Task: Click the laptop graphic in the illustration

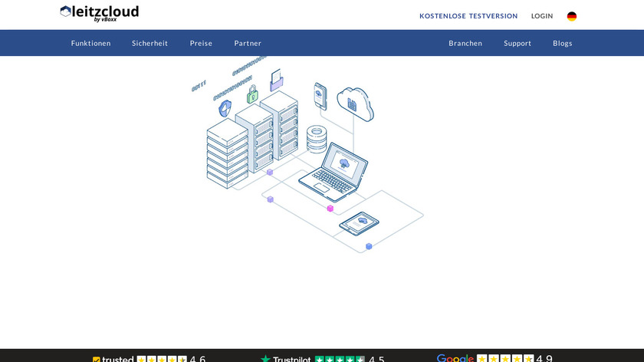Action: point(333,173)
